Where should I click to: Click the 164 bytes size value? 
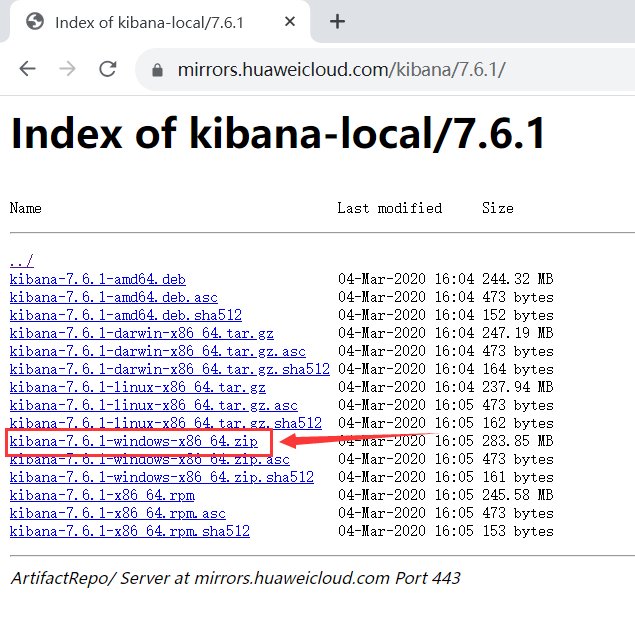click(x=518, y=369)
